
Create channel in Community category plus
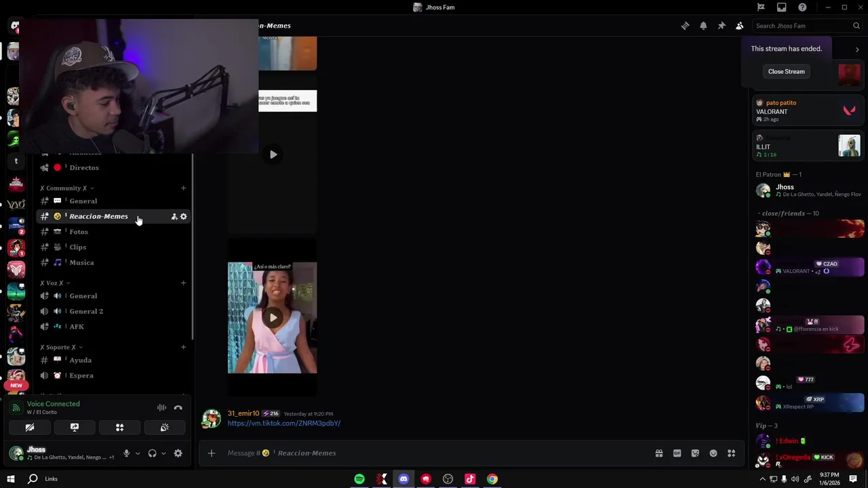click(183, 188)
